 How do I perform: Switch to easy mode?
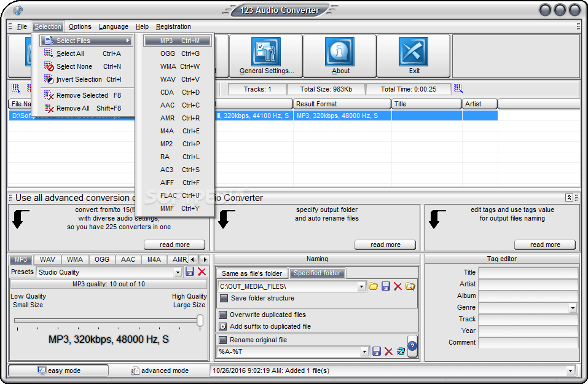point(58,370)
